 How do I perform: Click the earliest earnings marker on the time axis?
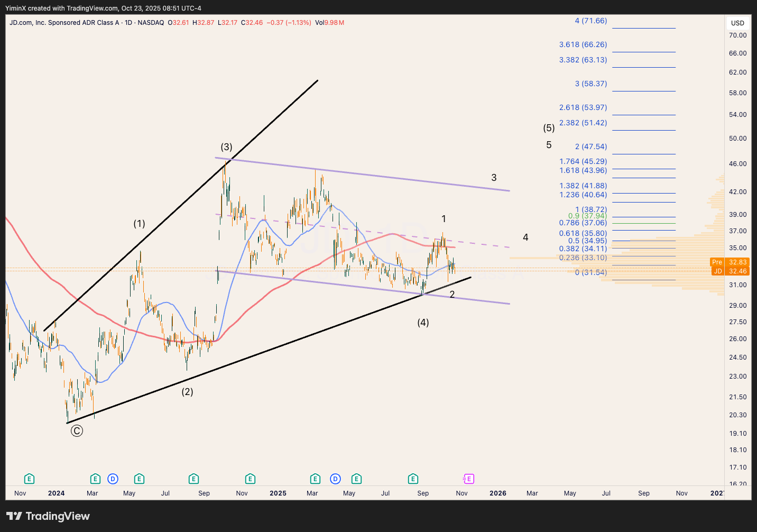(x=30, y=479)
